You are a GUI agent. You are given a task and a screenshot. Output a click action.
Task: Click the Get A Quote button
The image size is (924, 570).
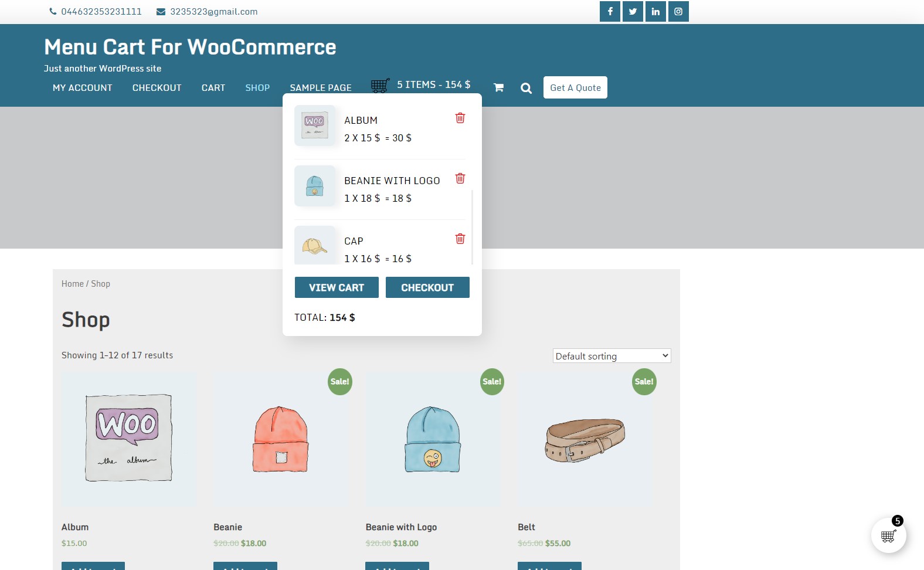[x=575, y=87]
